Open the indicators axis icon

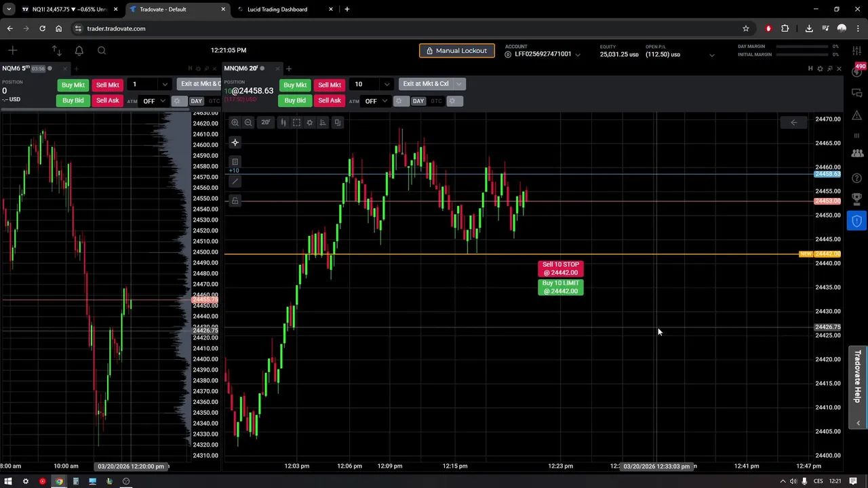(323, 123)
